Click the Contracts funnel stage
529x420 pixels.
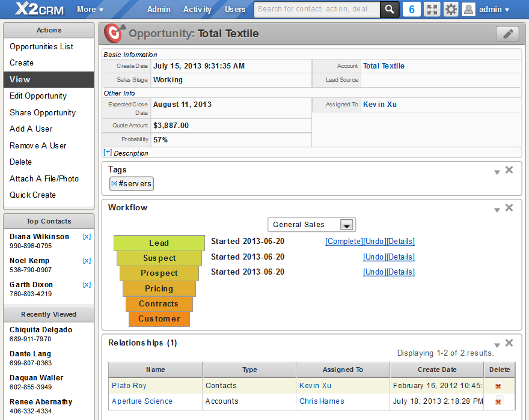coord(159,303)
